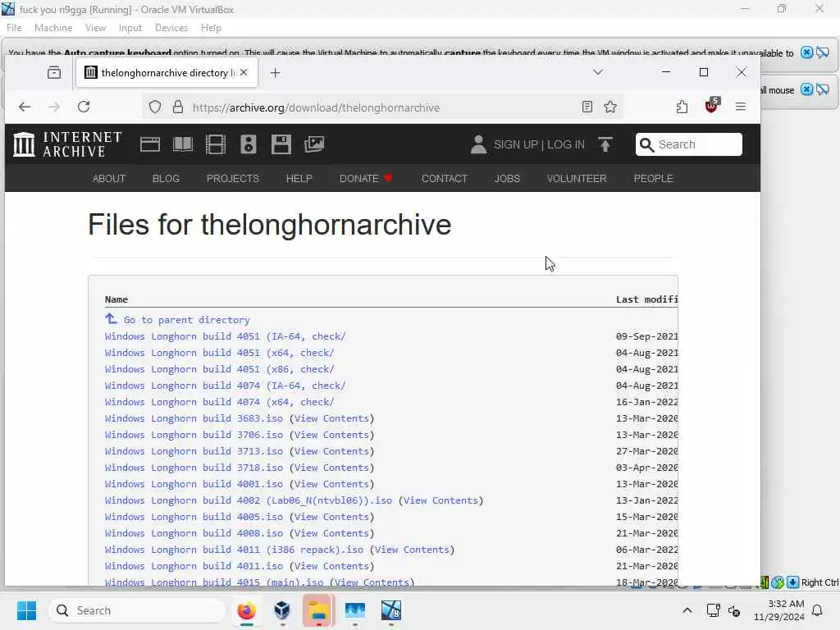Screen dimensions: 840x630
Task: Open a new Firefox tab
Action: click(276, 73)
